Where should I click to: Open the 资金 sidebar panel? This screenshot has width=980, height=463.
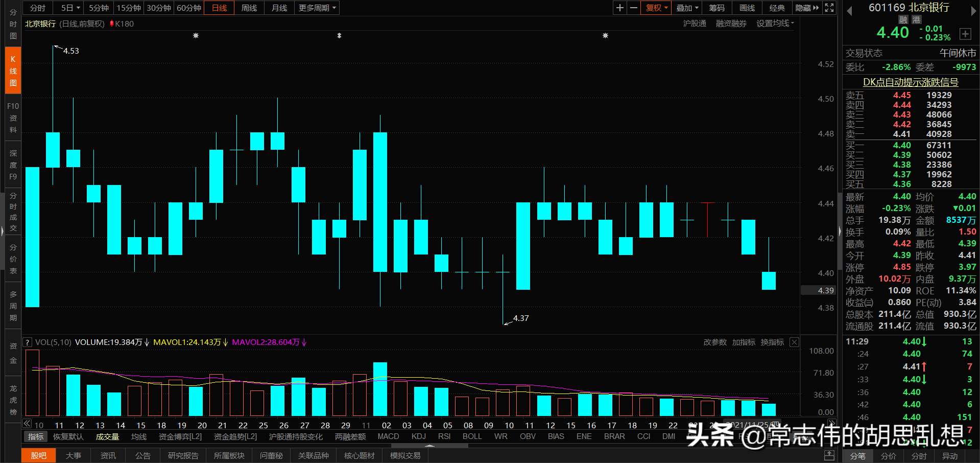click(x=13, y=353)
